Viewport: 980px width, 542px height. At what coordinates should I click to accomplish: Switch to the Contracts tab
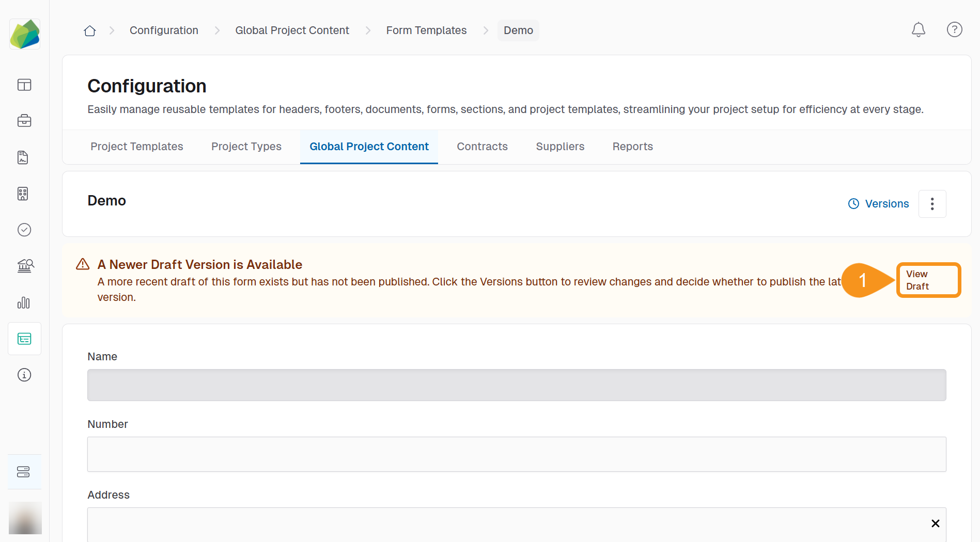[x=482, y=147]
